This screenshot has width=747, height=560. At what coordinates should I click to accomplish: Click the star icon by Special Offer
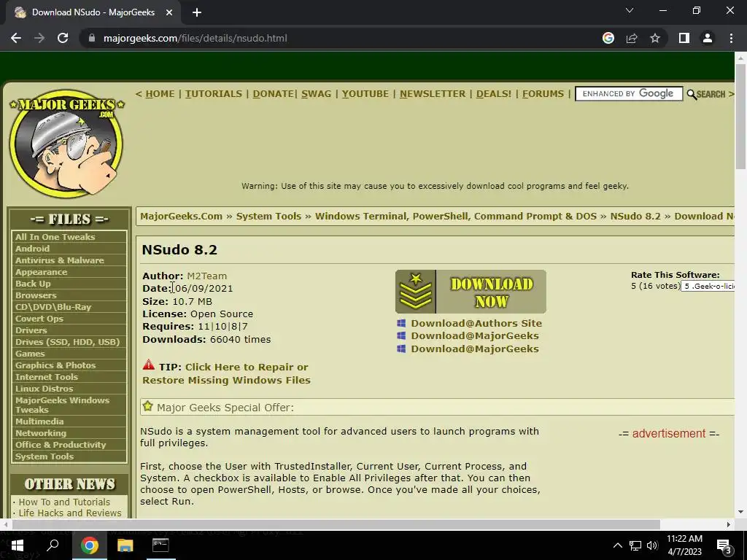[147, 406]
